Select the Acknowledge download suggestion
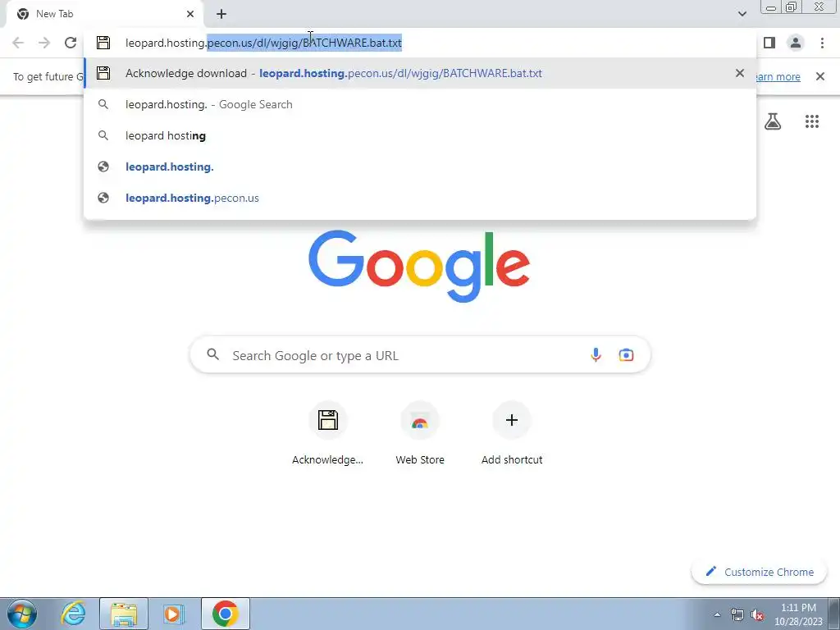Screen dimensions: 840x630 click(420, 73)
